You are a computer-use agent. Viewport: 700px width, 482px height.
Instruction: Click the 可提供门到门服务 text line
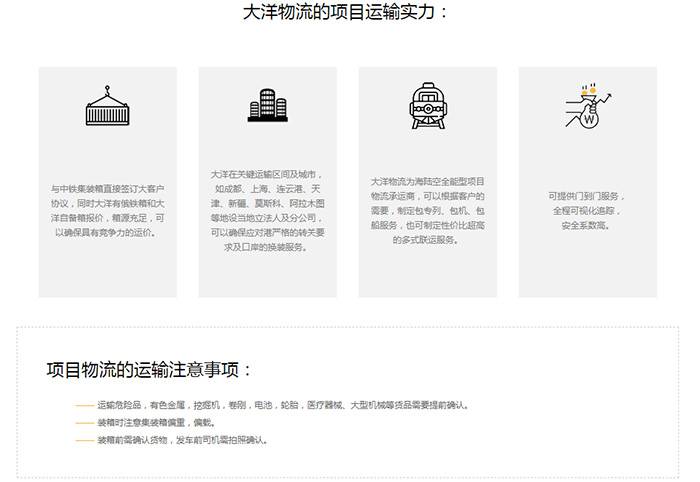(x=586, y=196)
